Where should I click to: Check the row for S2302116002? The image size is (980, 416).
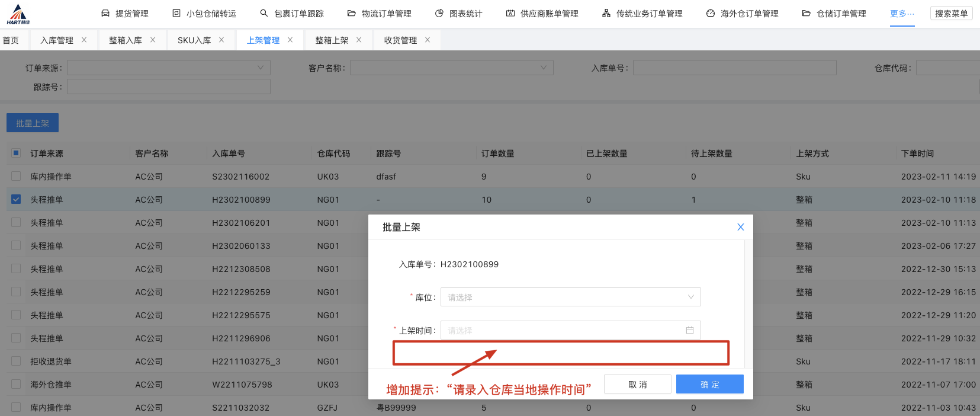[x=16, y=176]
